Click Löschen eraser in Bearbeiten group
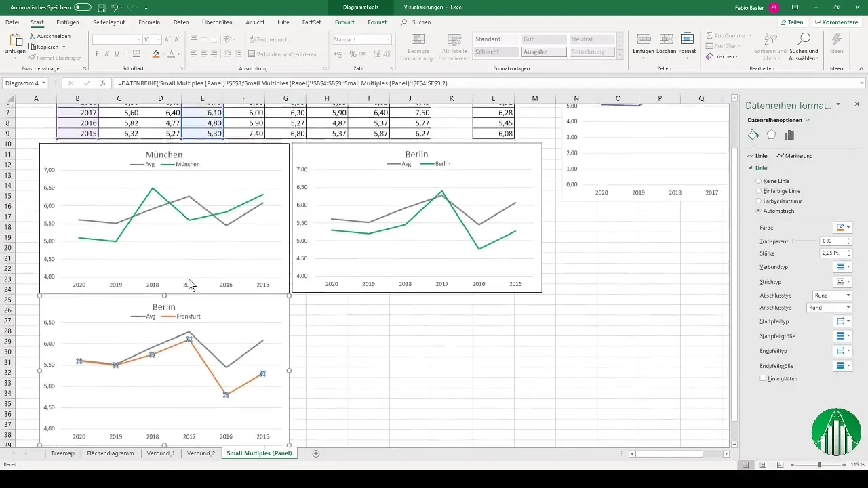 click(x=723, y=56)
